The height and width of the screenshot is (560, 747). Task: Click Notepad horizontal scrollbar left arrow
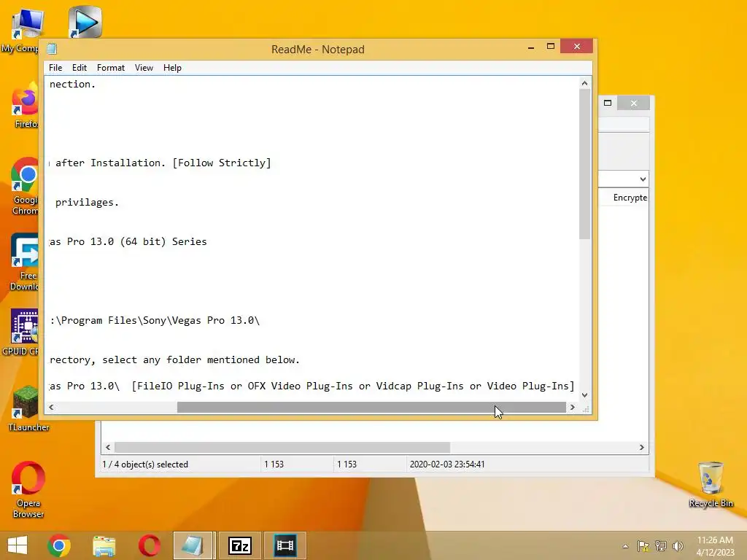pyautogui.click(x=51, y=407)
